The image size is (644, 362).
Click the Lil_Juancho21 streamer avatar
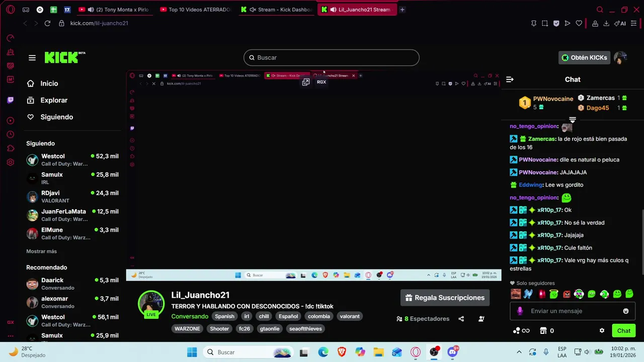tap(151, 303)
